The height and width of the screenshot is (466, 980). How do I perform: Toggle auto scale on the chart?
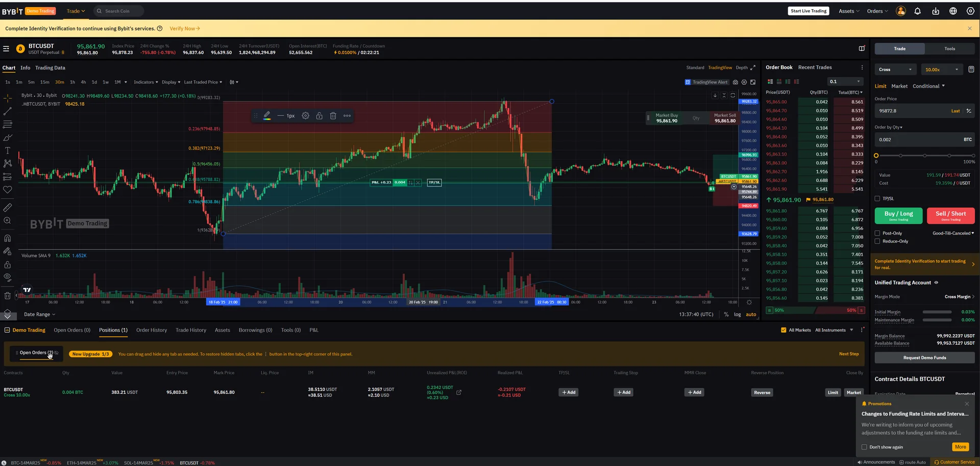pos(751,315)
